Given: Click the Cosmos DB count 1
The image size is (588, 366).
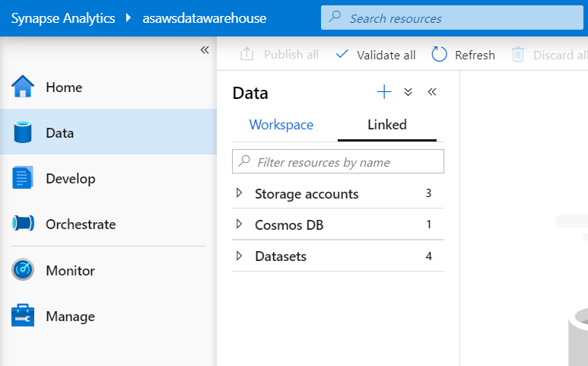Looking at the screenshot, I should [x=428, y=224].
